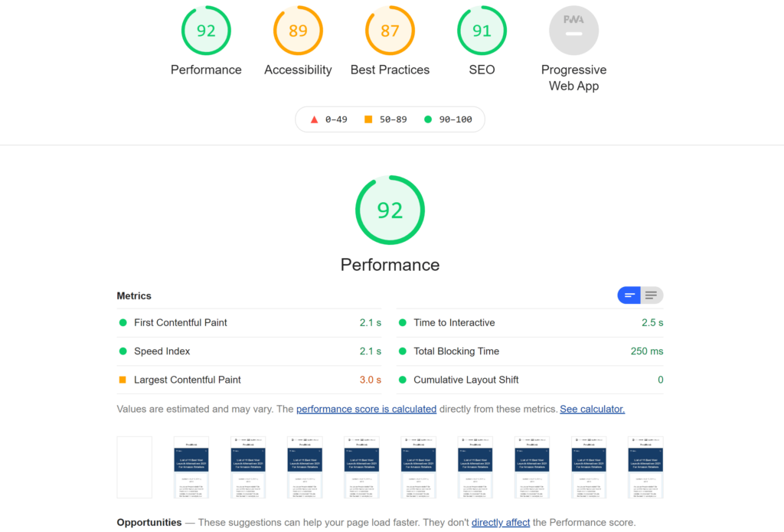This screenshot has height=532, width=784.
Task: Switch metrics to compact view toggle
Action: tap(629, 295)
